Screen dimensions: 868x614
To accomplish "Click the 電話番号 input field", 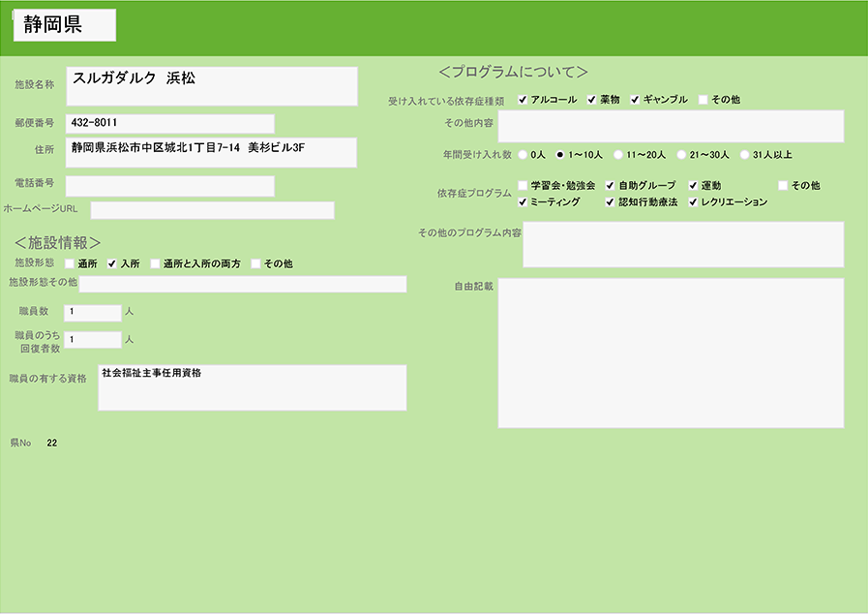I will click(x=169, y=185).
